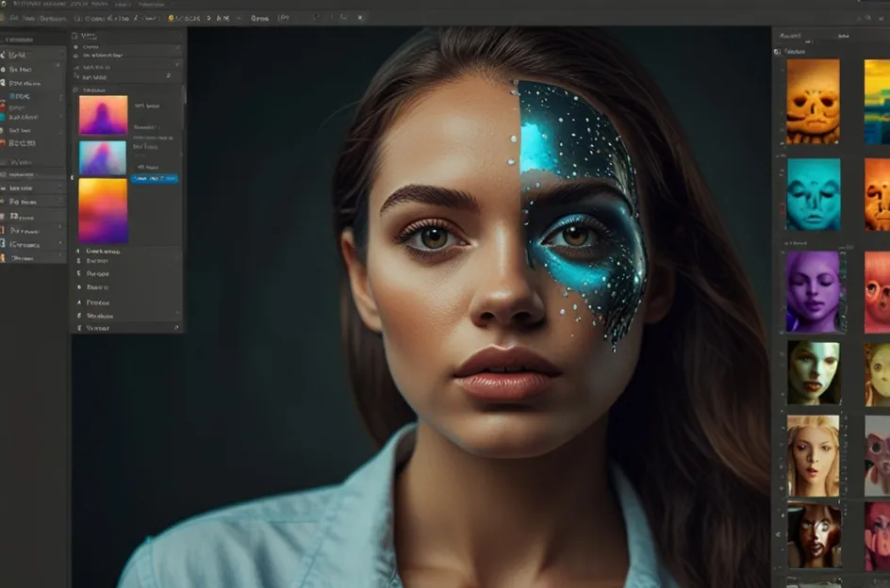Image resolution: width=890 pixels, height=588 pixels.
Task: Apply the pale green face preset
Action: point(814,373)
